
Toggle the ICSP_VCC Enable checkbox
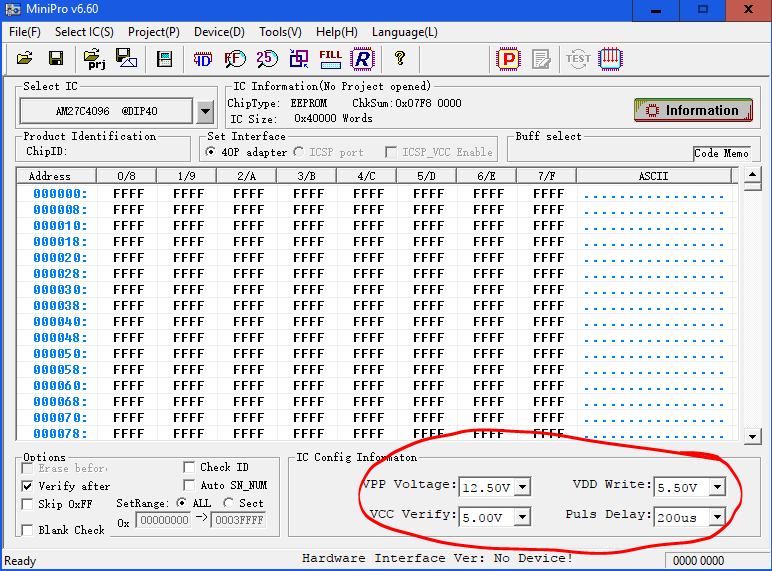tap(391, 152)
